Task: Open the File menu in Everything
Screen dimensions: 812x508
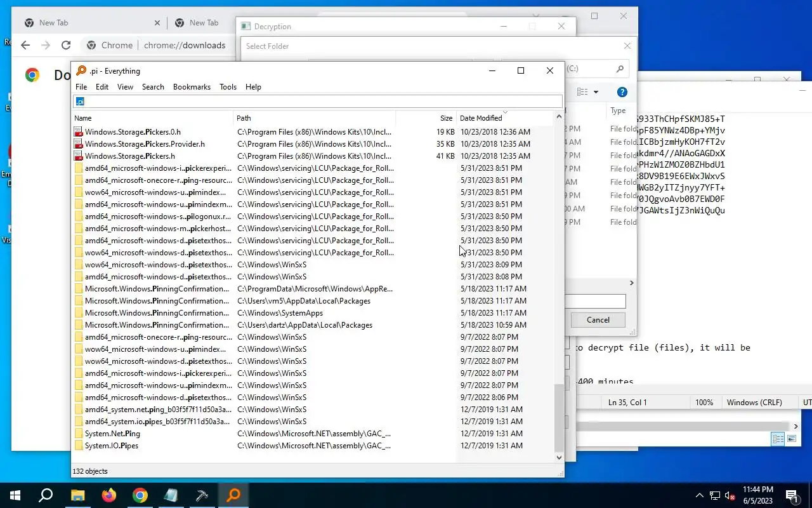Action: coord(81,87)
